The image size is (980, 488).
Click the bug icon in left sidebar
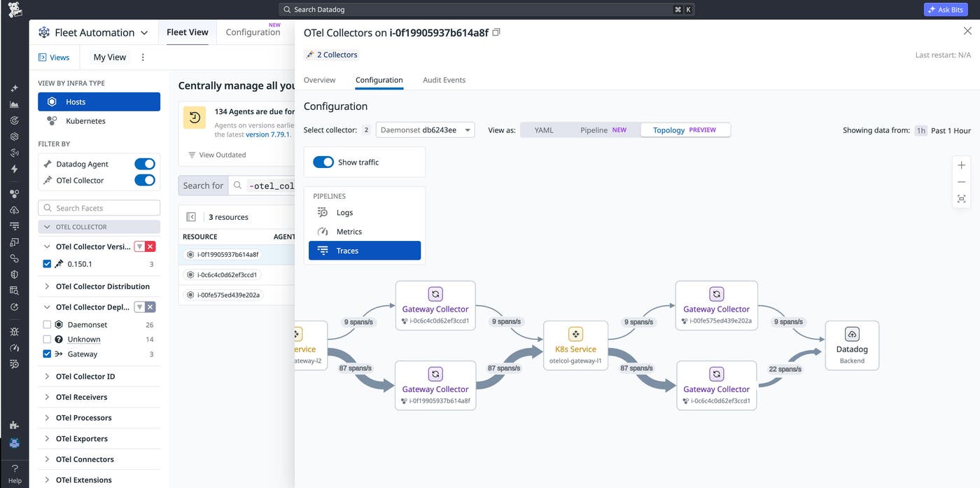tap(14, 331)
